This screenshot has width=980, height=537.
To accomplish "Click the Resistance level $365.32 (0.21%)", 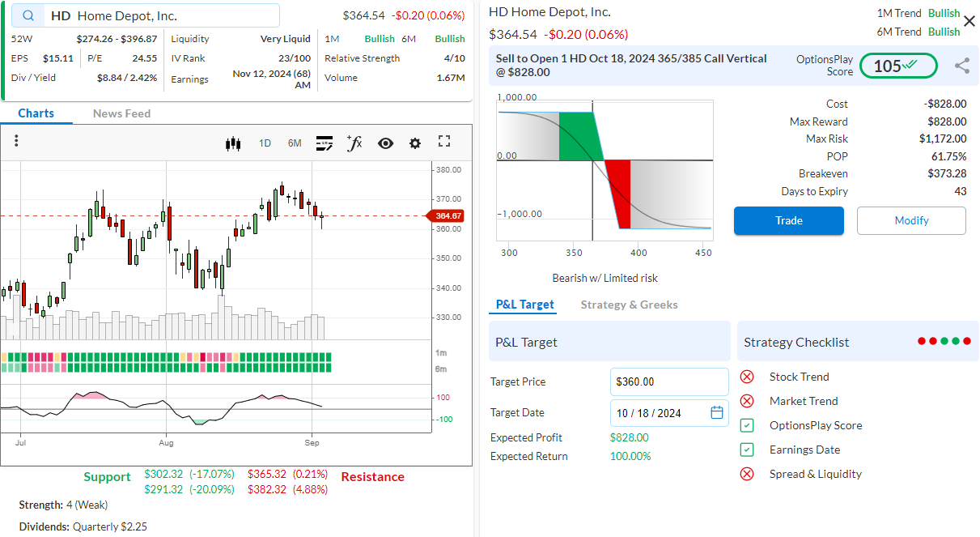I will tap(287, 474).
